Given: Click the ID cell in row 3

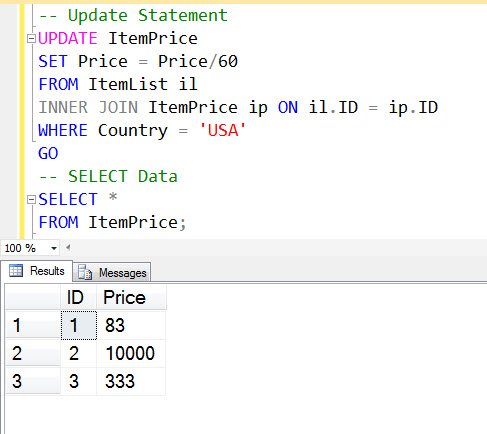Looking at the screenshot, I should pos(79,381).
